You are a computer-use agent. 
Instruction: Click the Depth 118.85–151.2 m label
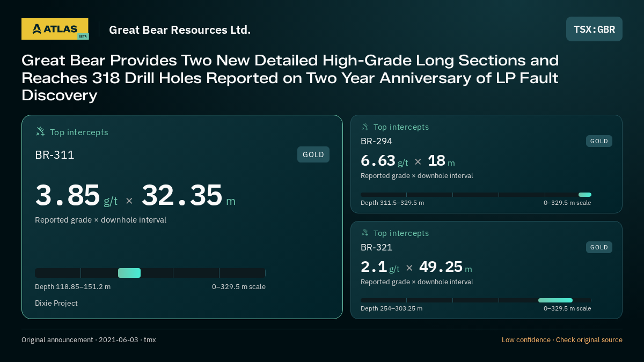[72, 286]
